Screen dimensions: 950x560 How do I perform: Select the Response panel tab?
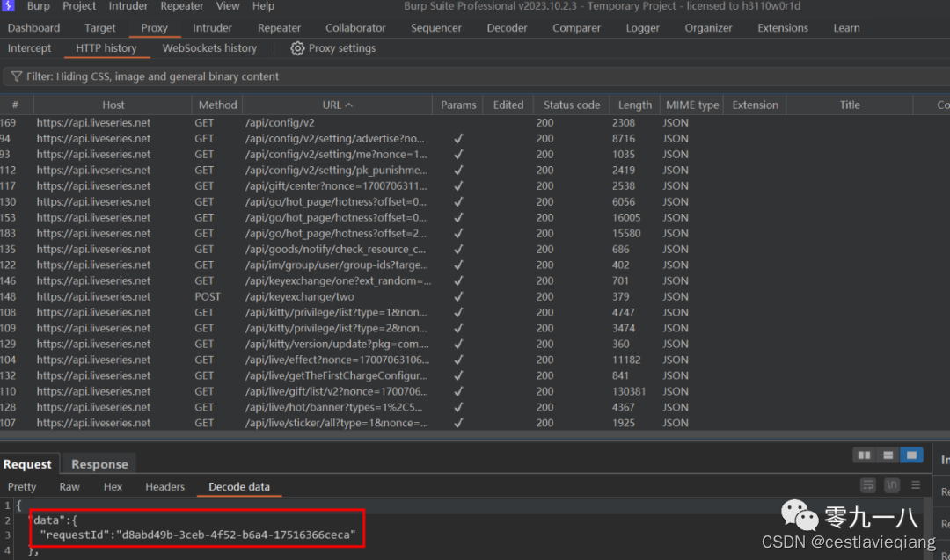coord(99,464)
